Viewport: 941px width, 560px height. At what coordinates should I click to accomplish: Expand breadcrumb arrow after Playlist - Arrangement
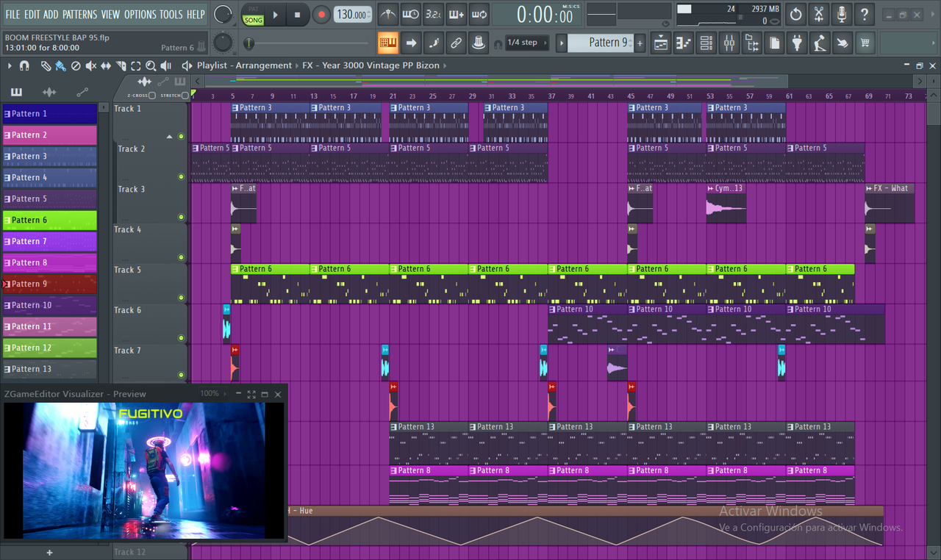pos(297,65)
